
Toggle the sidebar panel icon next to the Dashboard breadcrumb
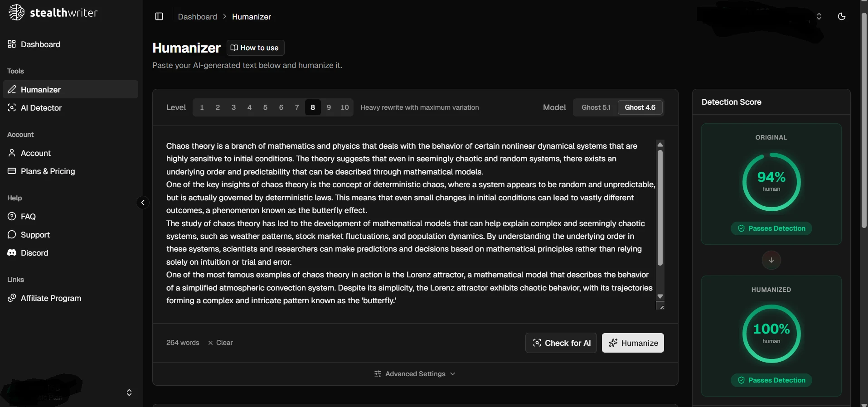coord(159,17)
